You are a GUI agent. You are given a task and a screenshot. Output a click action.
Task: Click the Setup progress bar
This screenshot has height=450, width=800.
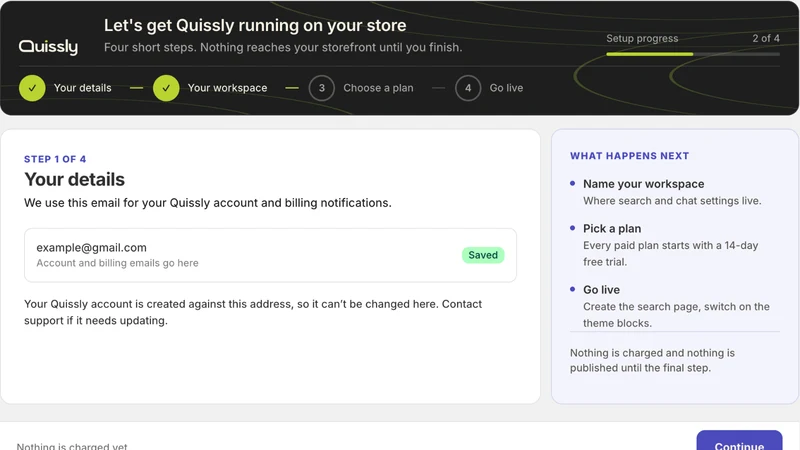[693, 54]
